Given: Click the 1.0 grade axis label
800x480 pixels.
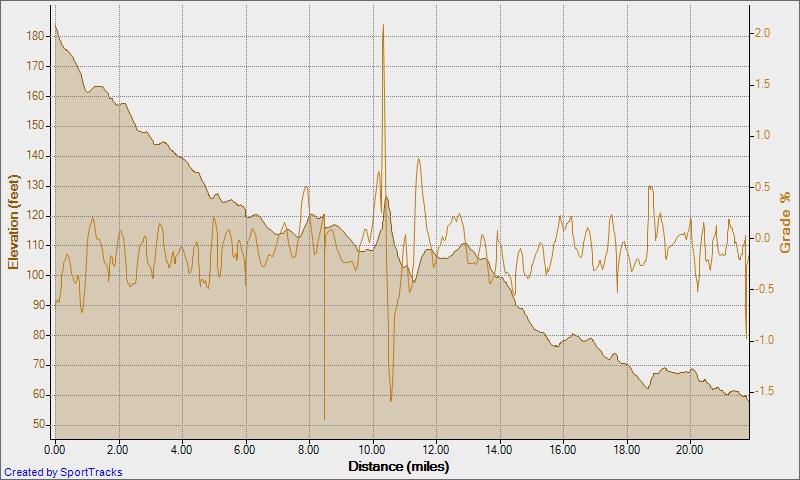Looking at the screenshot, I should [762, 135].
